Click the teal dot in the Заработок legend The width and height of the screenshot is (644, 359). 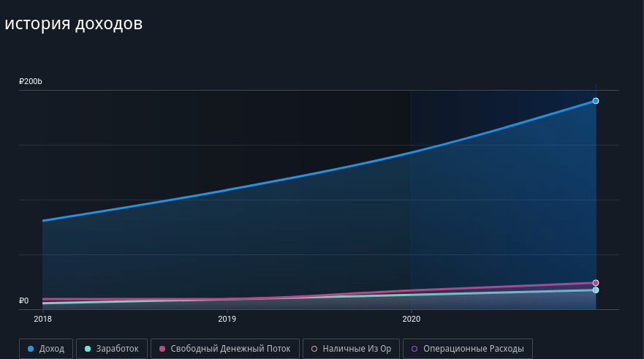(88, 349)
